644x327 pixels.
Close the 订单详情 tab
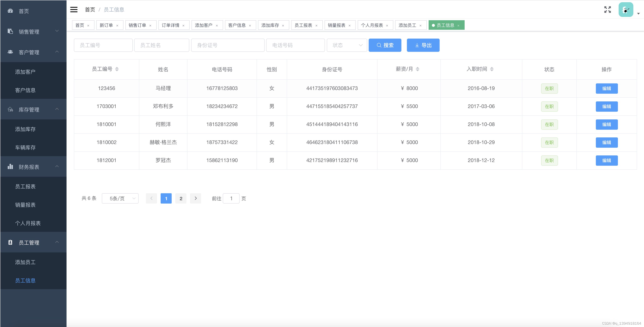tap(183, 26)
